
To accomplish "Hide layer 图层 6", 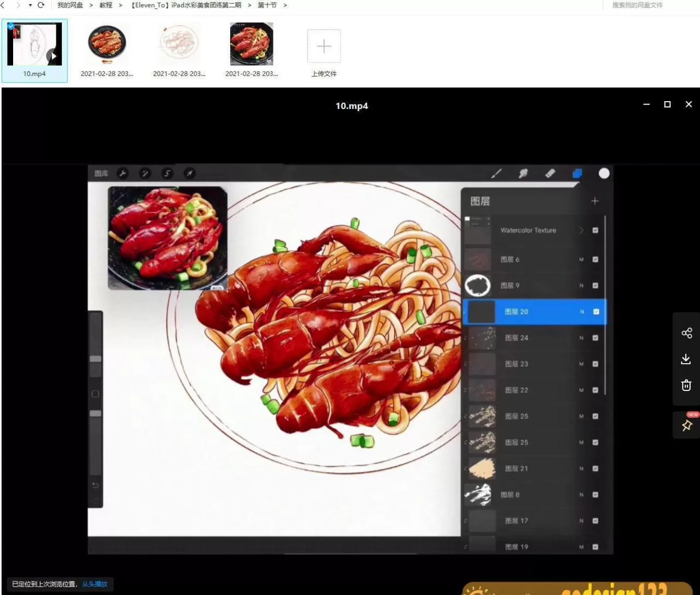I will 596,259.
